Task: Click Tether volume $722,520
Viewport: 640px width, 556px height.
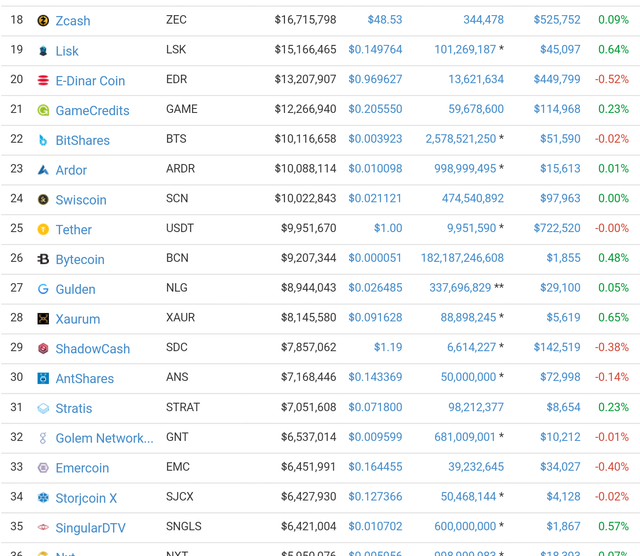Action: (x=557, y=228)
